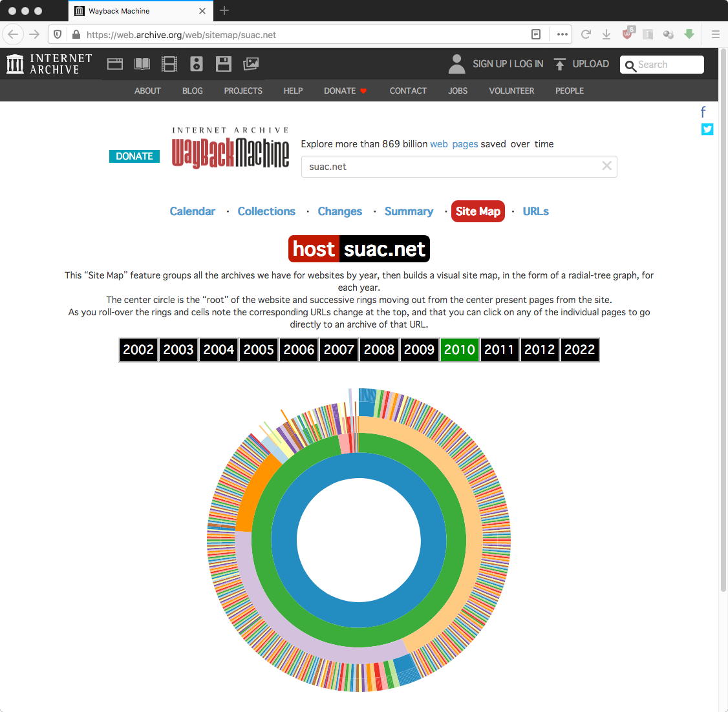Reload the page
Screen dimensions: 728x712
point(586,34)
